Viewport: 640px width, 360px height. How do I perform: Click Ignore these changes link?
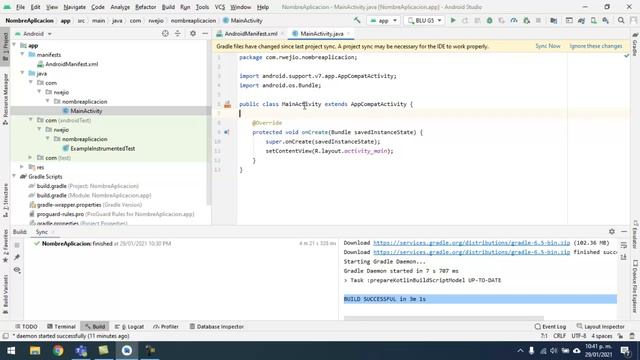pos(596,46)
